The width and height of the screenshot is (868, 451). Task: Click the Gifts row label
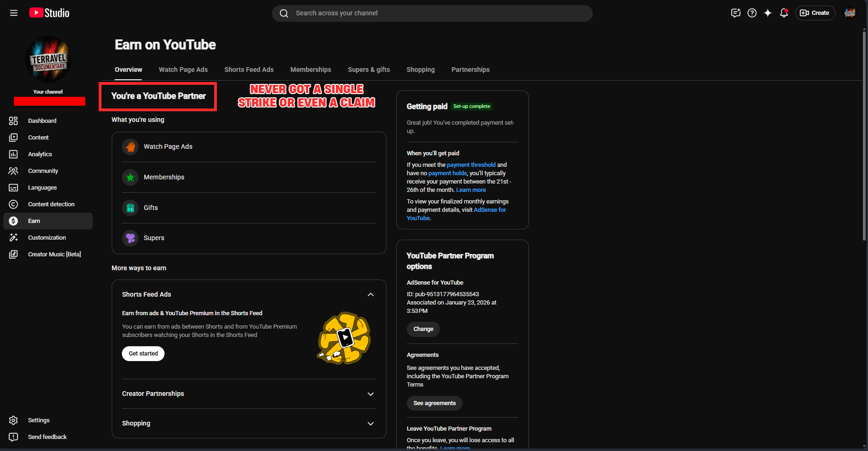tap(151, 208)
